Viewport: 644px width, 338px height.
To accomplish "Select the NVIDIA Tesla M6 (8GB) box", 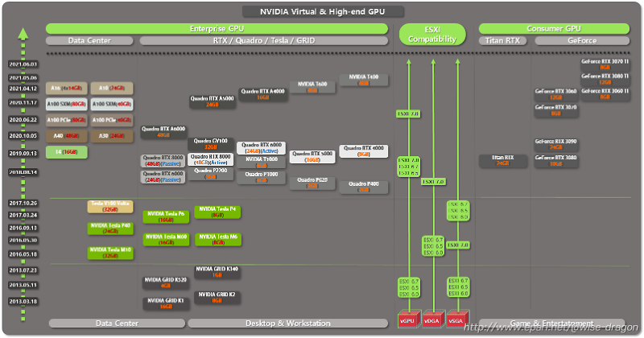I will (218, 240).
